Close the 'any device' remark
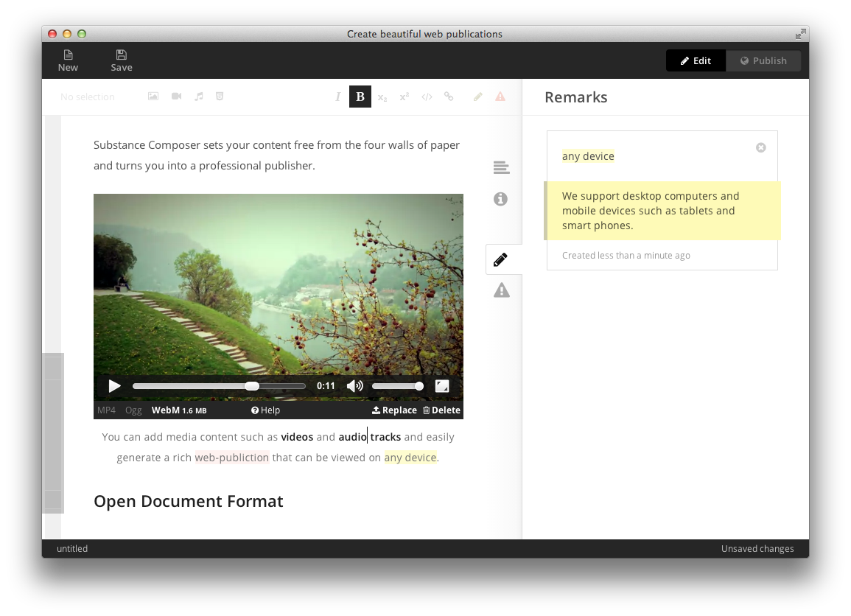Screen dimensions: 851x616 pyautogui.click(x=761, y=147)
